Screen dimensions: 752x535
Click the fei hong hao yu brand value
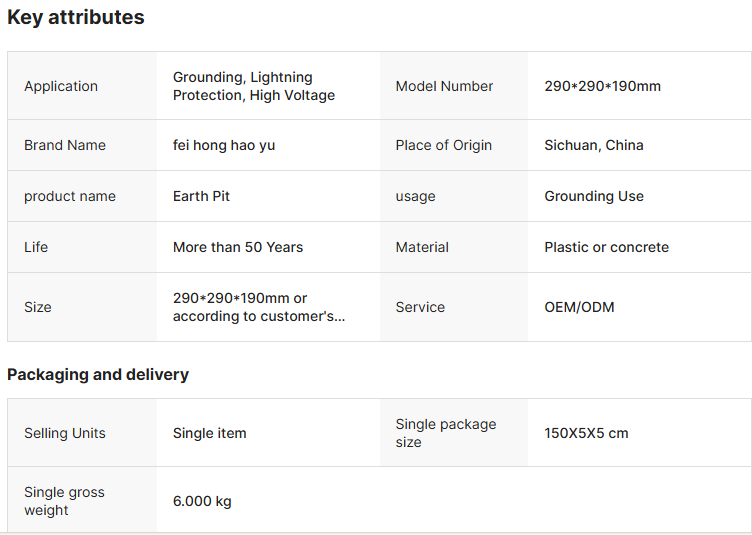(x=224, y=145)
